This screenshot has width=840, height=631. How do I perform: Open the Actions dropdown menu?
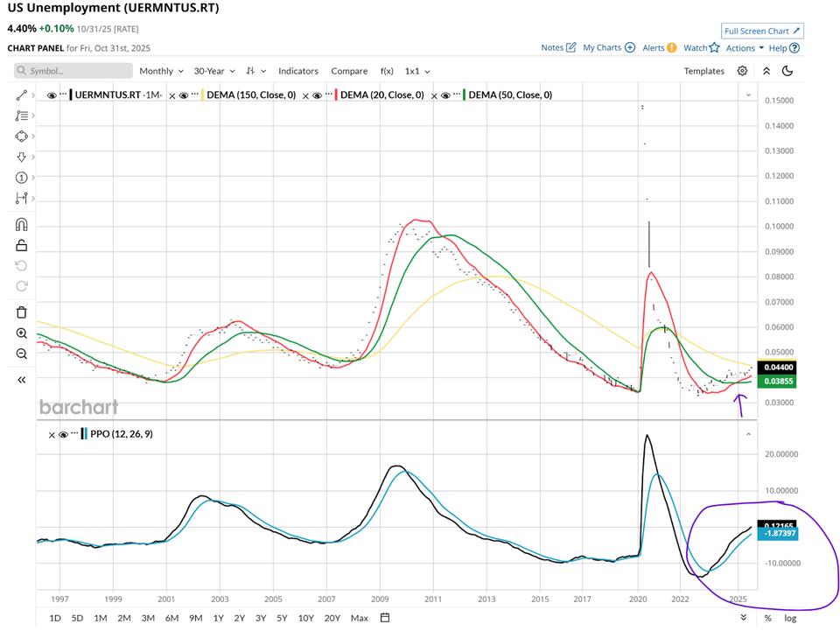[745, 48]
